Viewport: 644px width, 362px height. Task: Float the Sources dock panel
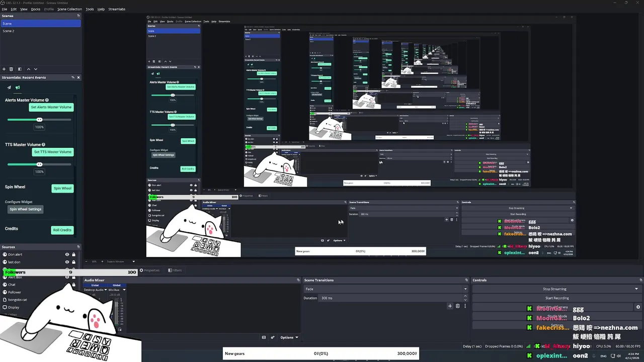(78, 247)
